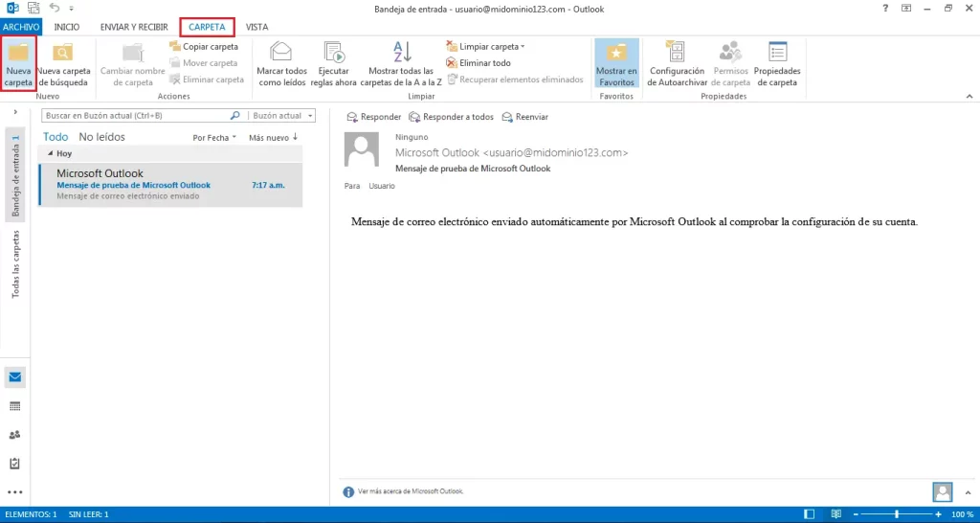Click the Undo quick access icon
980x523 pixels.
tap(55, 9)
